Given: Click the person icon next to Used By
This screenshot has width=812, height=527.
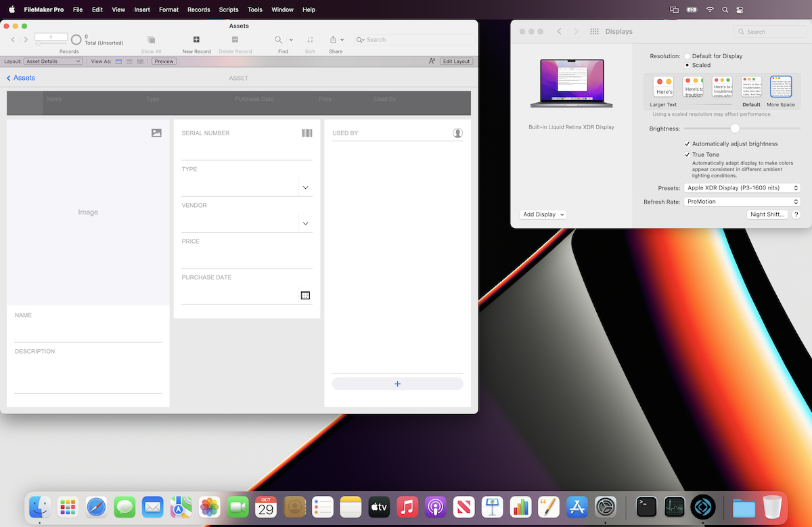Looking at the screenshot, I should (457, 133).
